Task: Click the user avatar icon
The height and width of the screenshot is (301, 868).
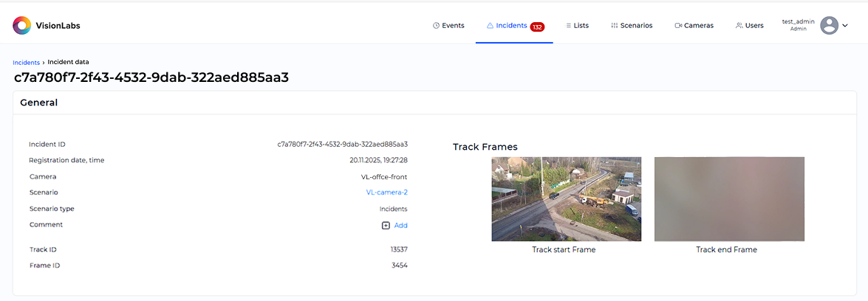Action: click(829, 26)
